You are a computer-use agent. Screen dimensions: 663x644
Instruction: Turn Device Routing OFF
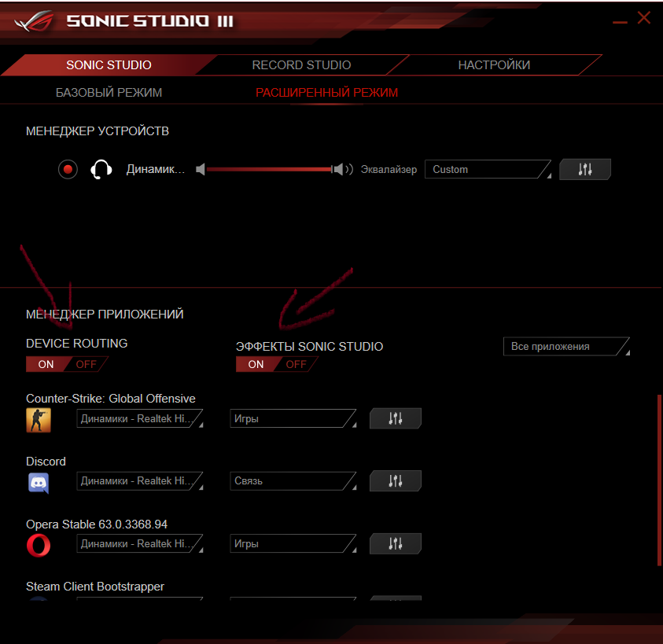point(86,365)
